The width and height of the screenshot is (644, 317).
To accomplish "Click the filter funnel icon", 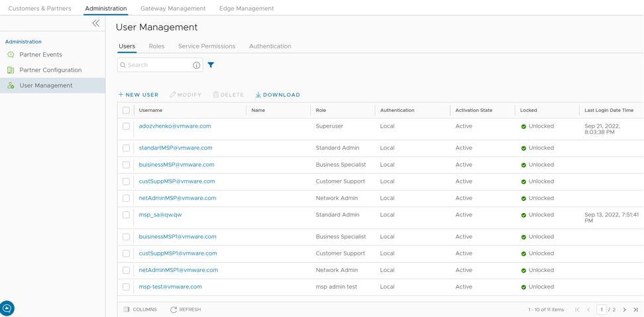I will (x=211, y=65).
